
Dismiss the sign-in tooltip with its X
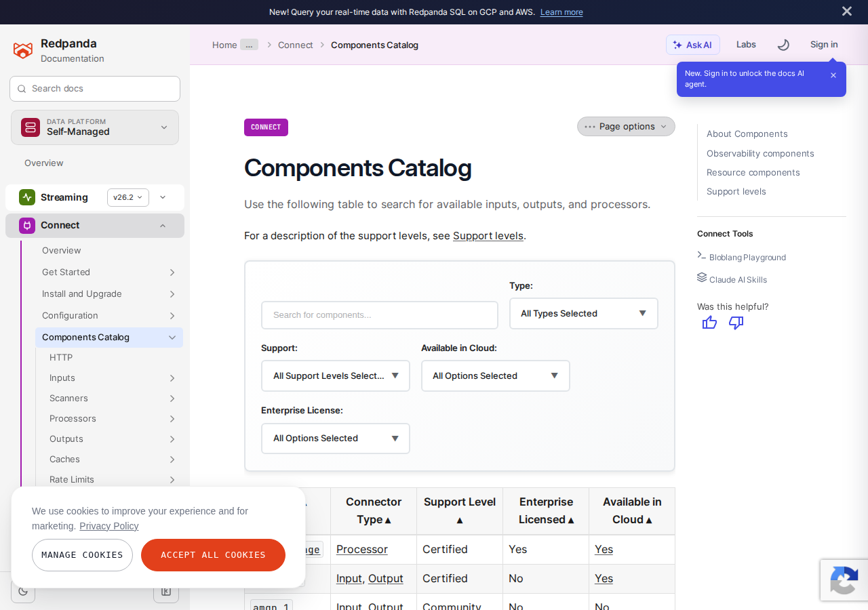833,75
